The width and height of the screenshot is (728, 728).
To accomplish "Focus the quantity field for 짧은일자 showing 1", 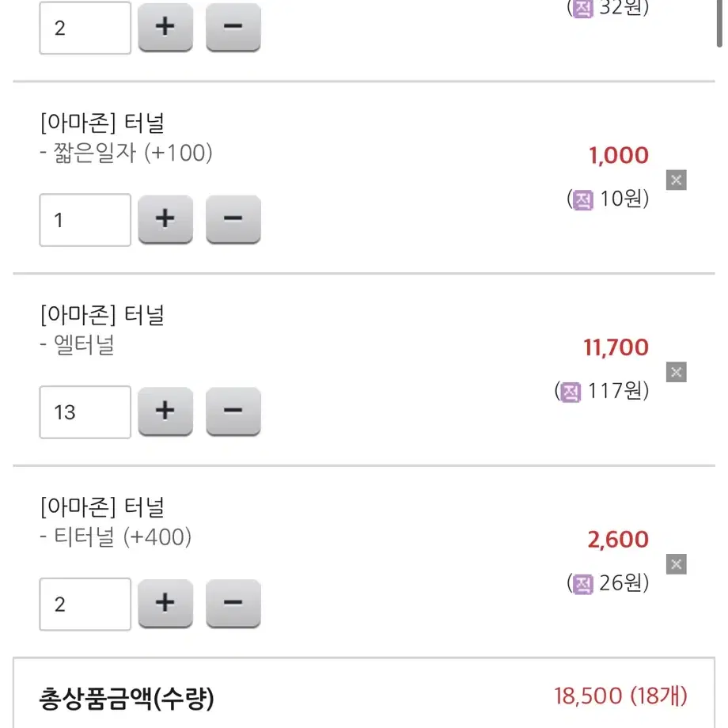I will point(85,220).
